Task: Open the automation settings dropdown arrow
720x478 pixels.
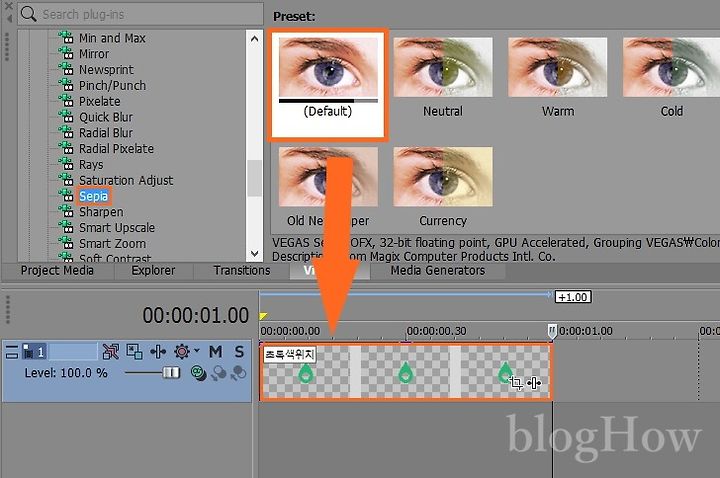Action: click(x=197, y=351)
